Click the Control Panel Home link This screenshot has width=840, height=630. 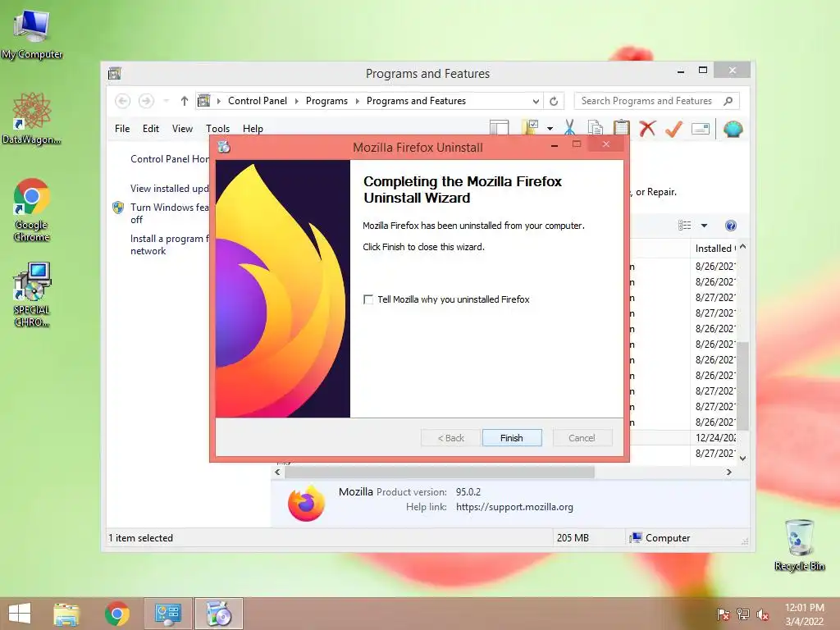[x=170, y=159]
